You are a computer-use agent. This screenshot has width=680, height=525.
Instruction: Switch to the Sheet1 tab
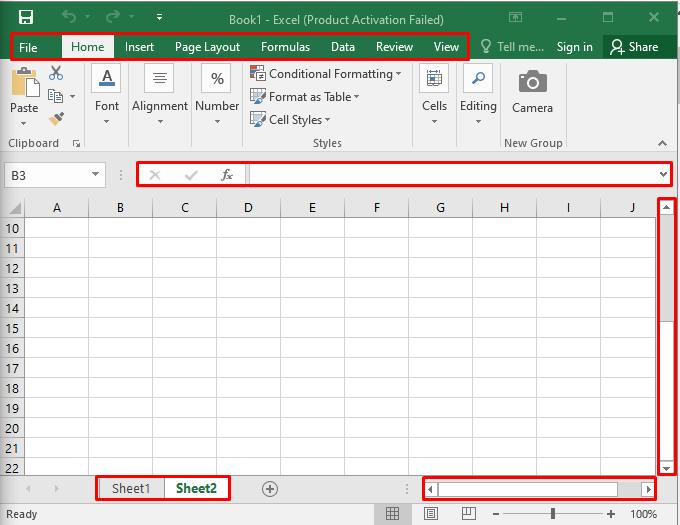click(131, 489)
